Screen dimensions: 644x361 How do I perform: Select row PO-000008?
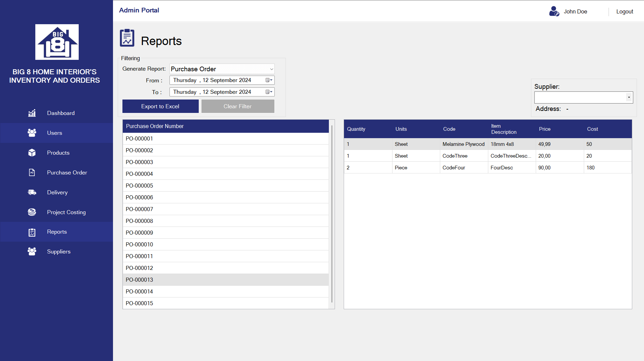[226, 221]
